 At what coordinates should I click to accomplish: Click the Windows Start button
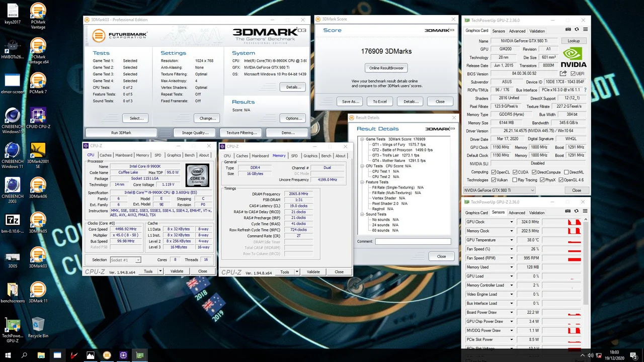[8, 355]
